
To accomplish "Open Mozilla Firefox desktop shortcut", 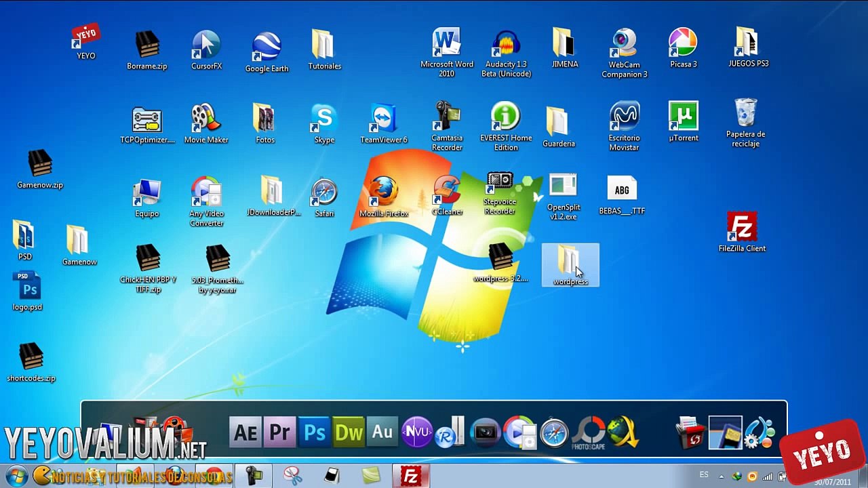I will [x=384, y=198].
